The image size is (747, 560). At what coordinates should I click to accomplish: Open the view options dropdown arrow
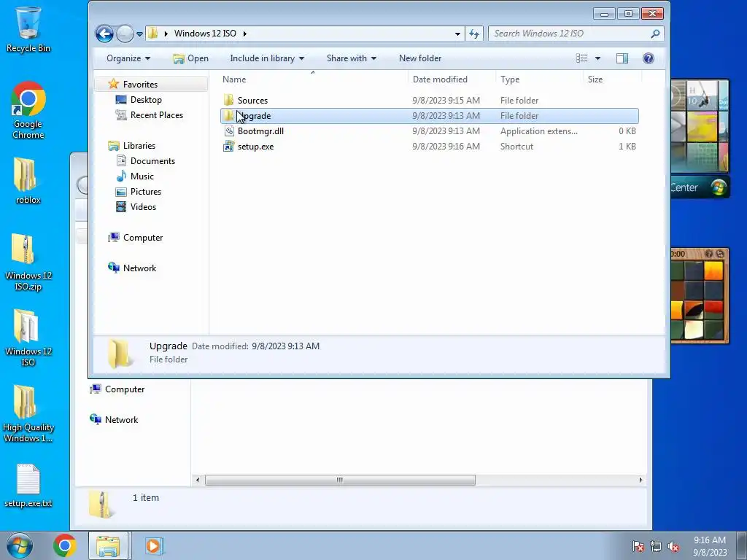597,58
